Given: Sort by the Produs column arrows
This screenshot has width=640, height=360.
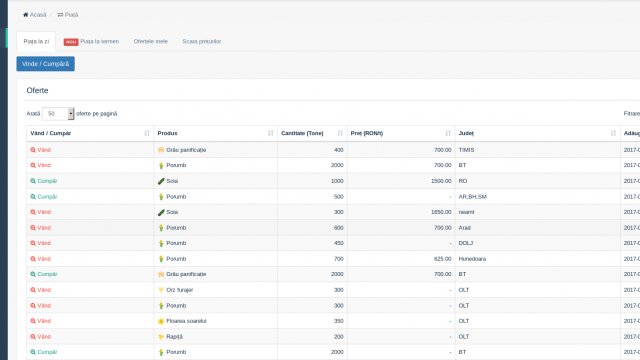Looking at the screenshot, I should 271,133.
